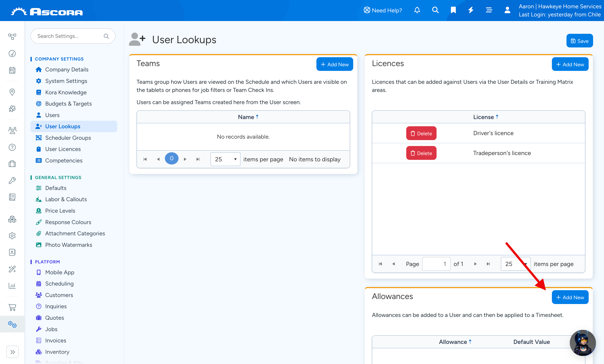Focus the Search Settings field
604x364 pixels.
coord(73,36)
